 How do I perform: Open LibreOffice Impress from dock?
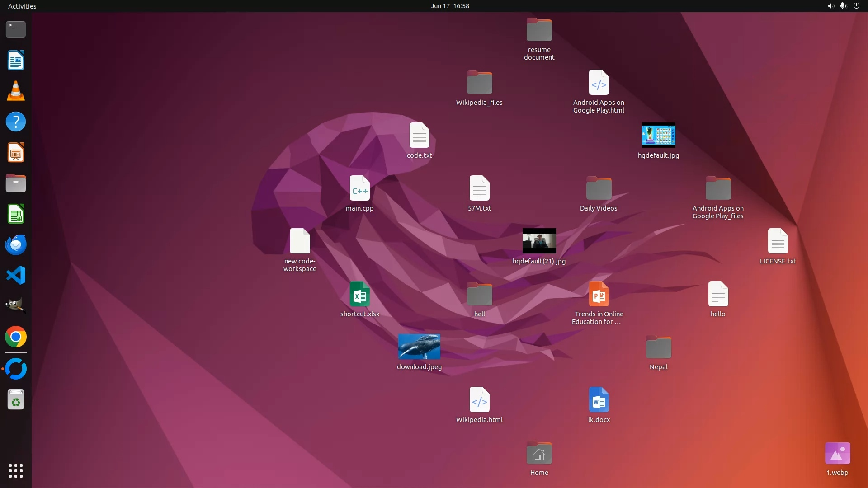[16, 153]
